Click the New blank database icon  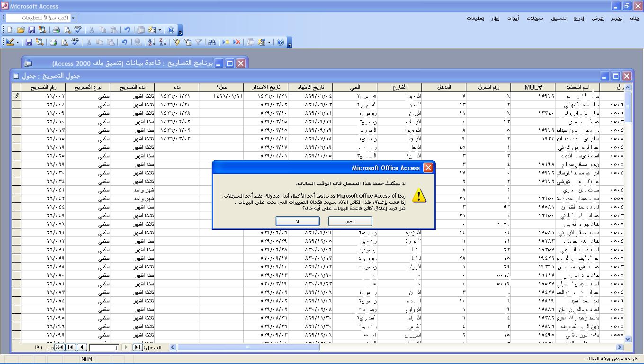coord(9,30)
